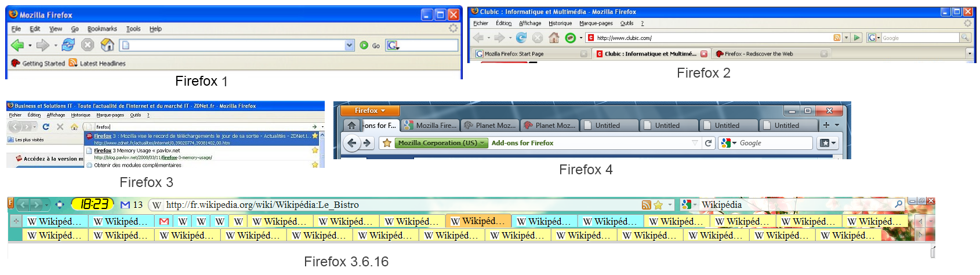Click the red Gmail M tab in Firefox 3.6.16
This screenshot has height=275, width=980.
click(164, 221)
